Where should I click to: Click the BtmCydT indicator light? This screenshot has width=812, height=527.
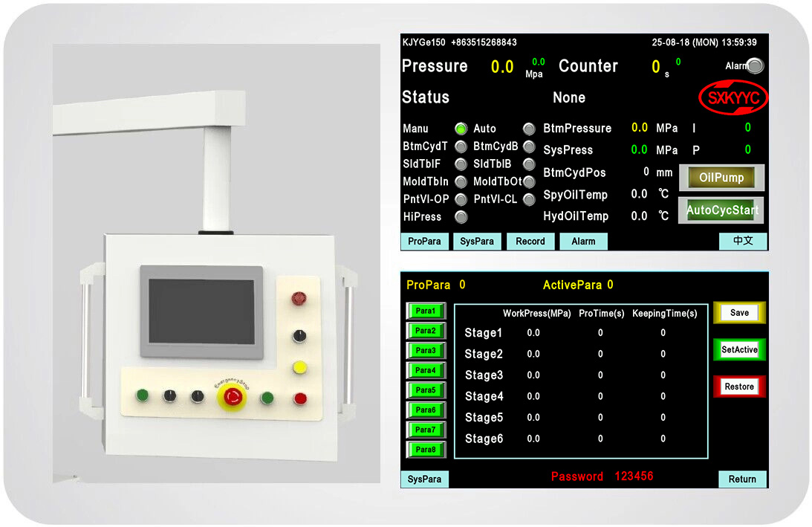click(461, 146)
